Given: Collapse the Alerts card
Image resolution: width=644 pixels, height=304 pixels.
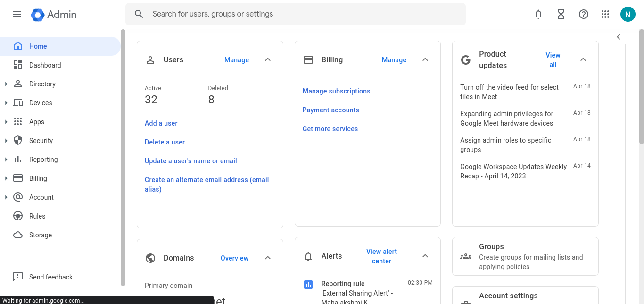Looking at the screenshot, I should tap(425, 256).
